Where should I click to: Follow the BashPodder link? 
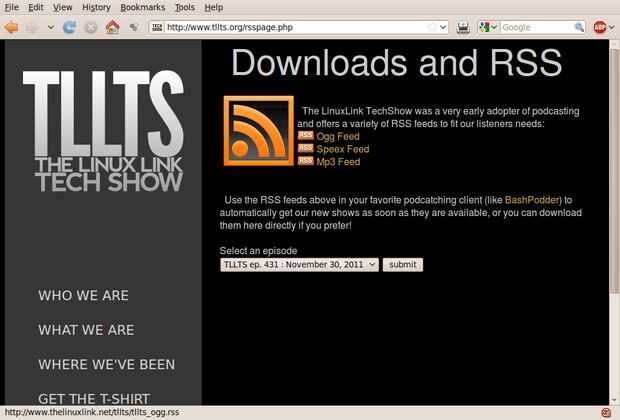coord(532,200)
